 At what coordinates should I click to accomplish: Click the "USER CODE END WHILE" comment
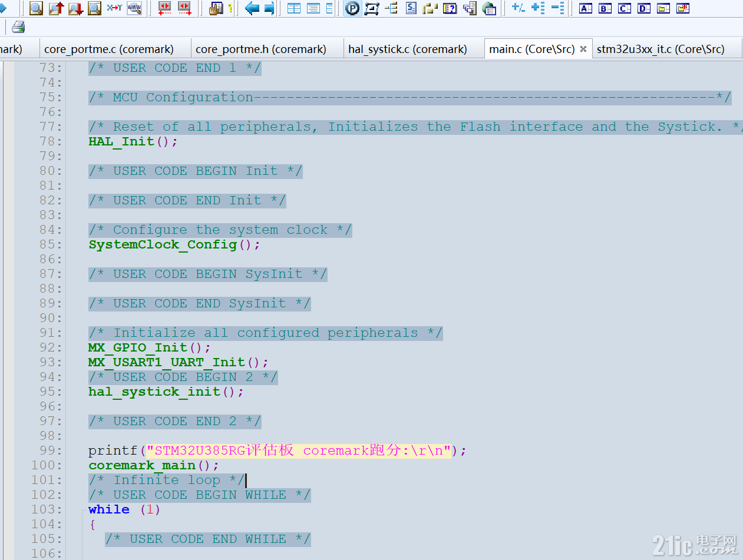click(208, 539)
